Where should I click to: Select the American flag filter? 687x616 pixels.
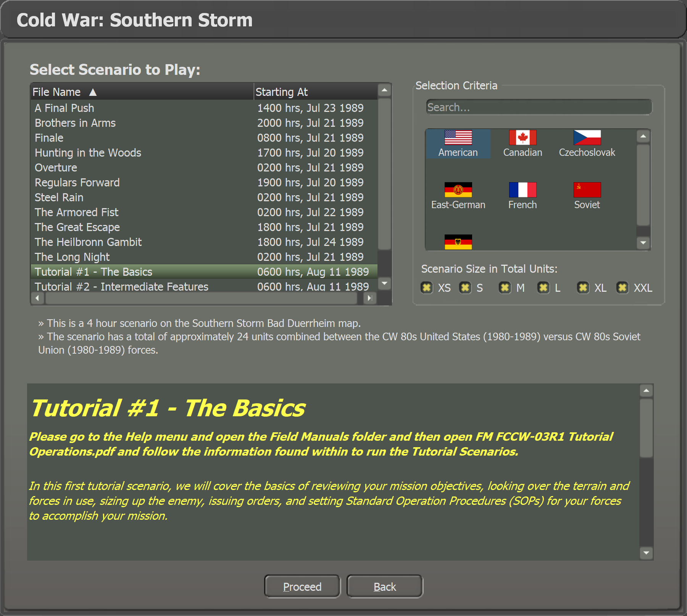click(x=458, y=144)
